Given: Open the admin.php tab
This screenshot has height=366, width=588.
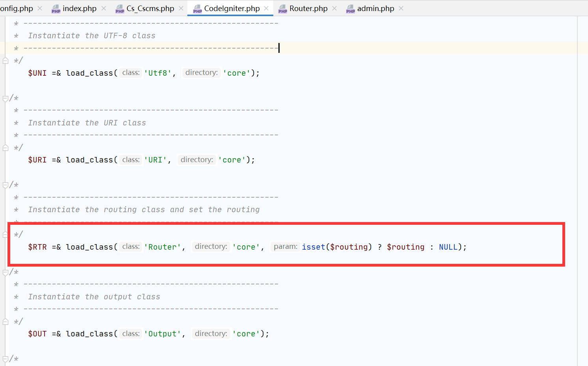Looking at the screenshot, I should tap(375, 8).
